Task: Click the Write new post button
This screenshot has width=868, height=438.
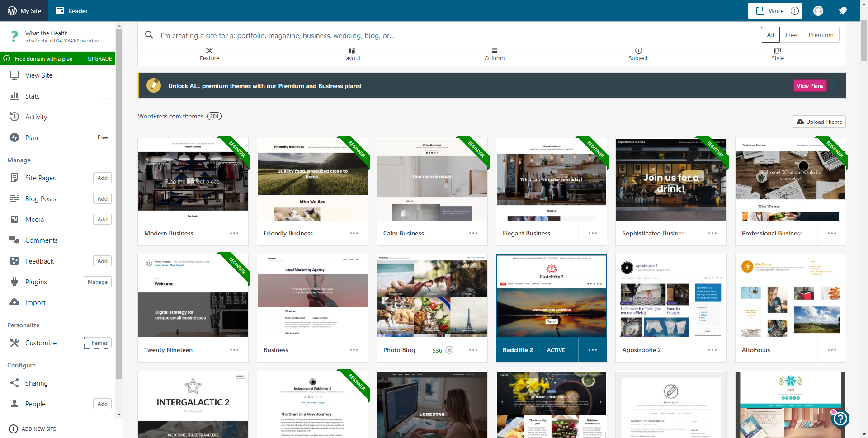Action: click(775, 11)
